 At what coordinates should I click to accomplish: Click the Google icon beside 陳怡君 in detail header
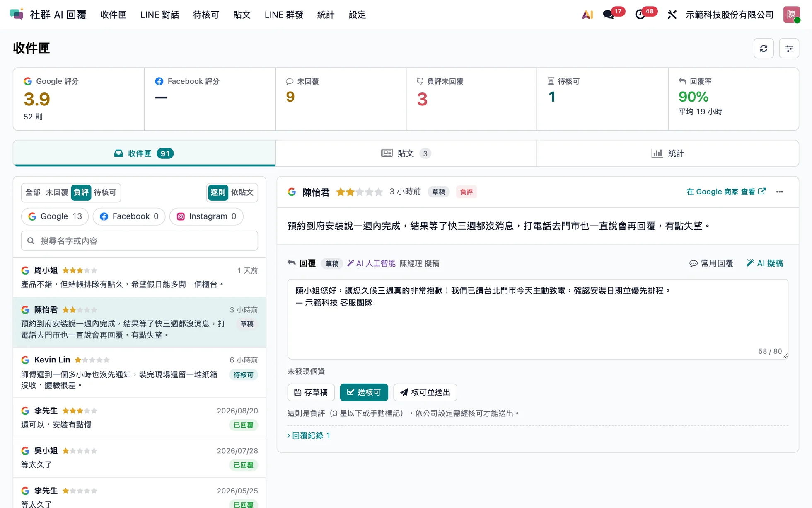(x=292, y=192)
